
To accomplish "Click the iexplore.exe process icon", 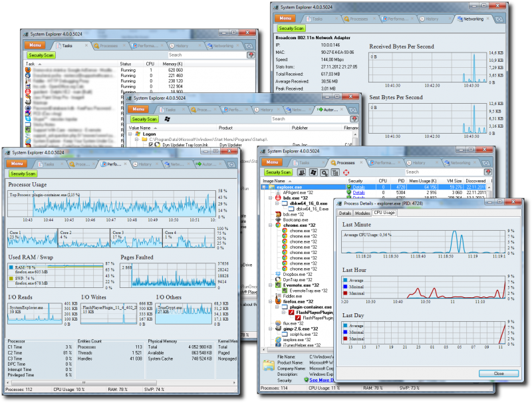I will [x=278, y=340].
